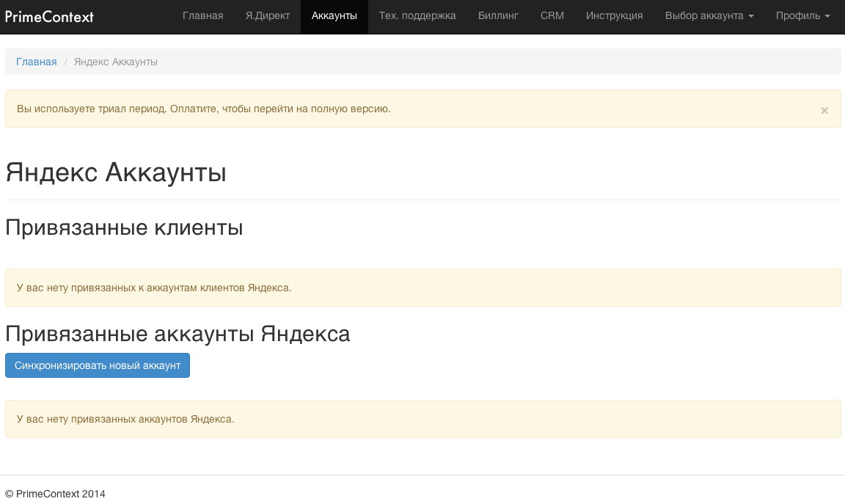Dismiss the trial period alert
The height and width of the screenshot is (504, 845).
click(824, 110)
